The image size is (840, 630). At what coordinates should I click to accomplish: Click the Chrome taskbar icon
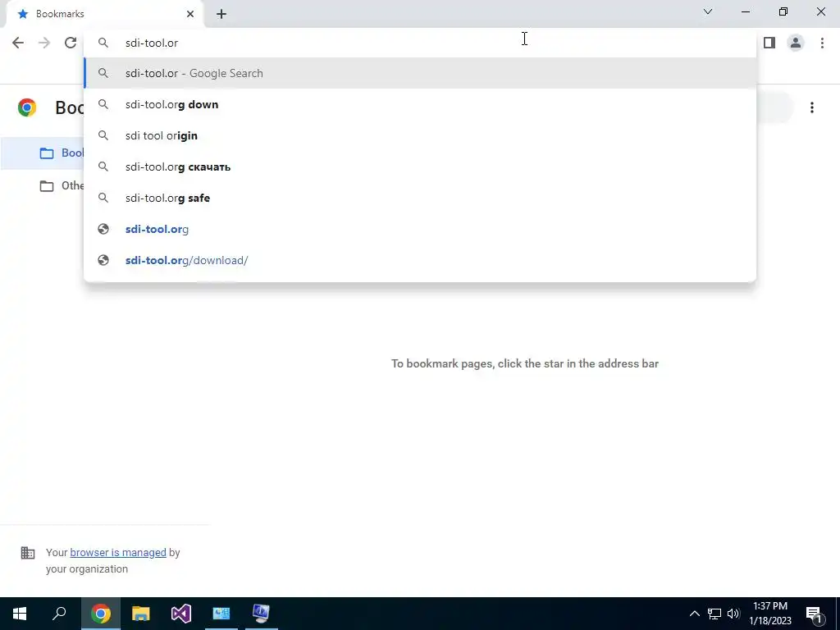101,614
